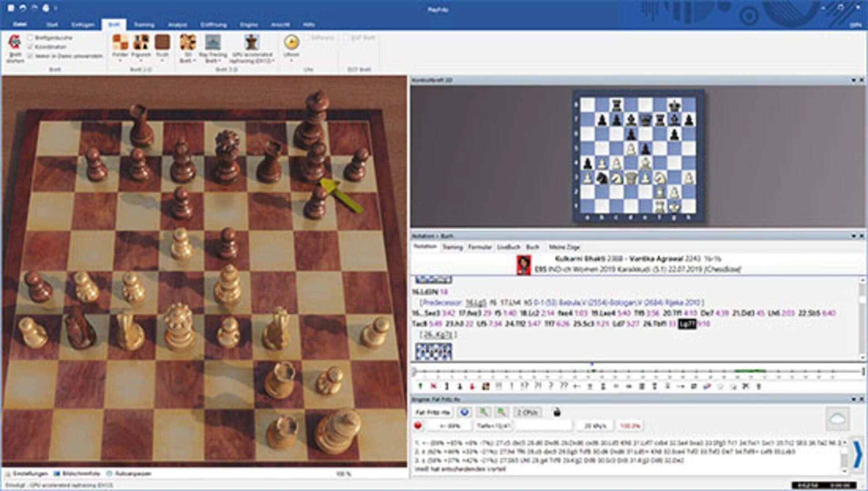
Task: Expand the Uhren dropdown
Action: [x=291, y=59]
